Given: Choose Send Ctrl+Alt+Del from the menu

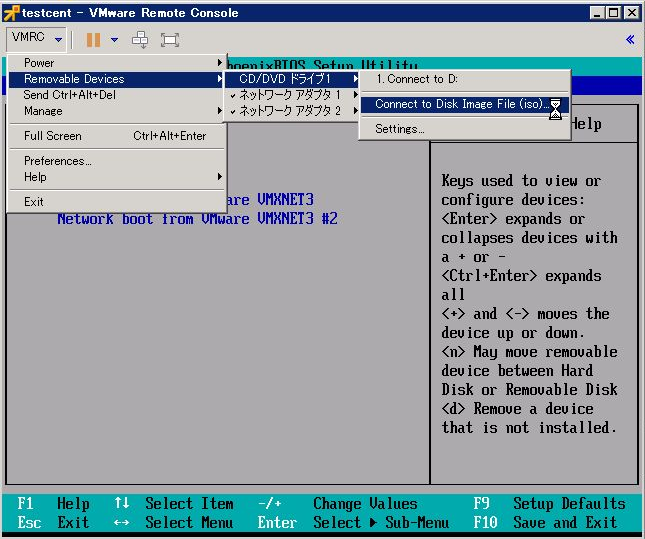Looking at the screenshot, I should pos(70,95).
